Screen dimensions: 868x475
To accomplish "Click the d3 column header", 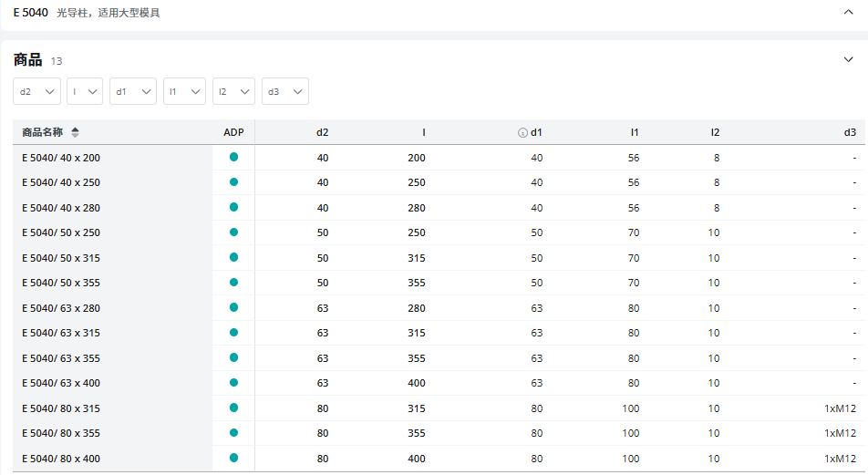I will (850, 132).
